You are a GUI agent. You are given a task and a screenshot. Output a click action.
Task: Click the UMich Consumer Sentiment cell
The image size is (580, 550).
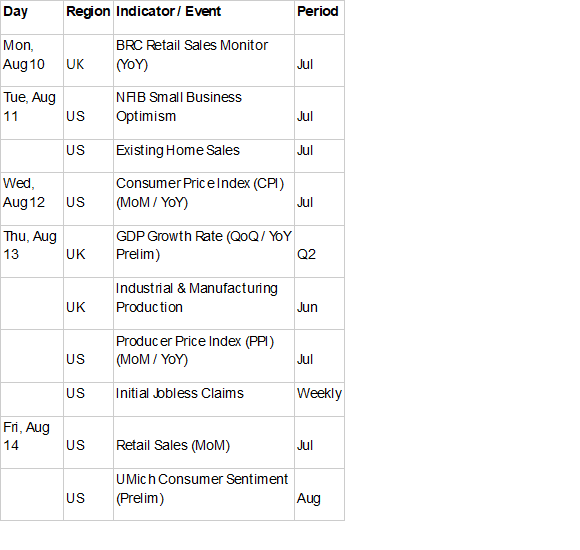coord(204,495)
